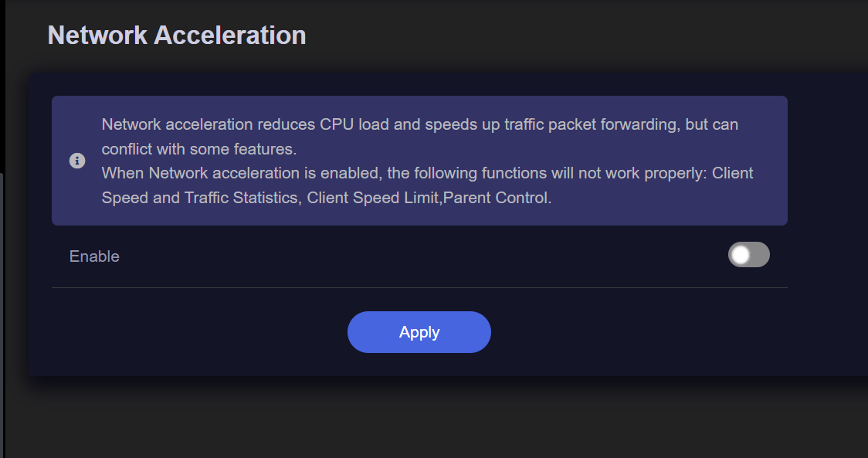Click the phrase "conflict with some features"

pyautogui.click(x=198, y=148)
